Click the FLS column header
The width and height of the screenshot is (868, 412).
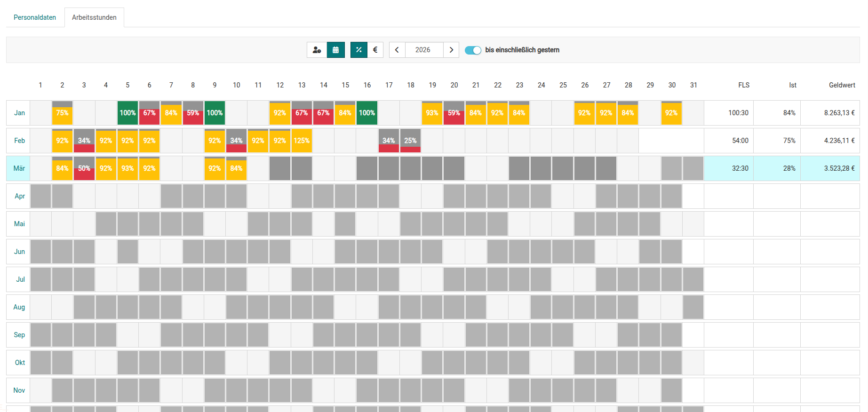coord(743,85)
